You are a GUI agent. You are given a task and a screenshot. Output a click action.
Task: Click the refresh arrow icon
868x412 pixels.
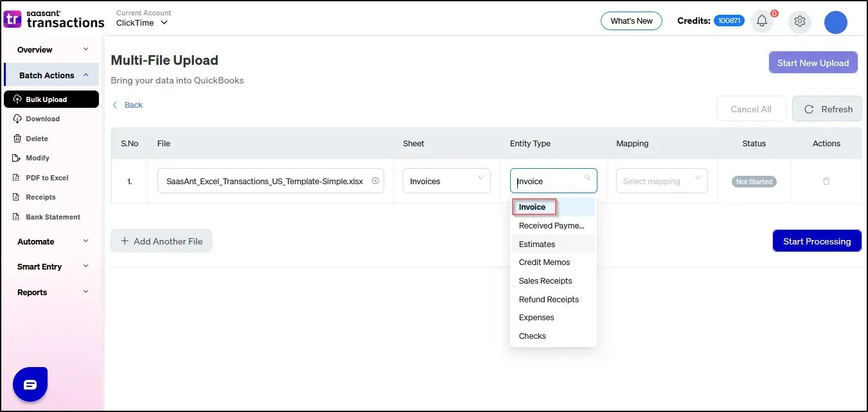809,109
